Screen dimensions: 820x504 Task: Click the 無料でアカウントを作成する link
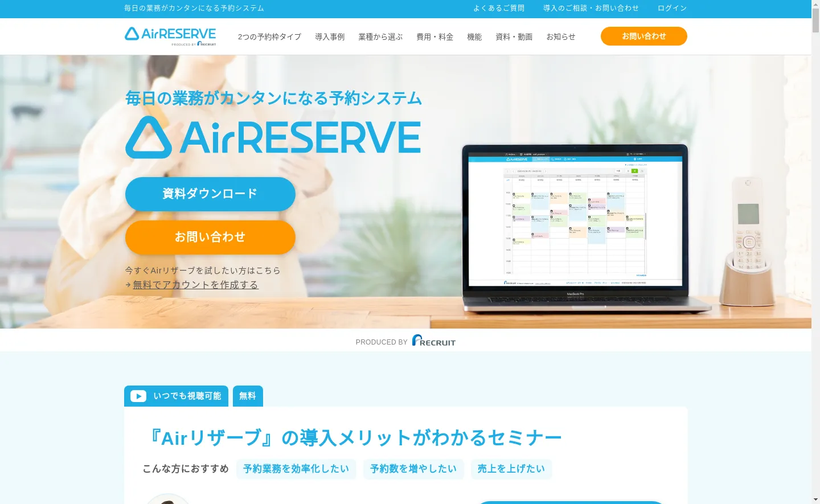196,285
